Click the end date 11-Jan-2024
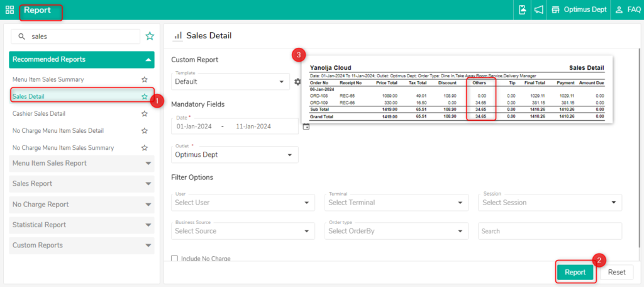This screenshot has height=287, width=644. [x=253, y=127]
